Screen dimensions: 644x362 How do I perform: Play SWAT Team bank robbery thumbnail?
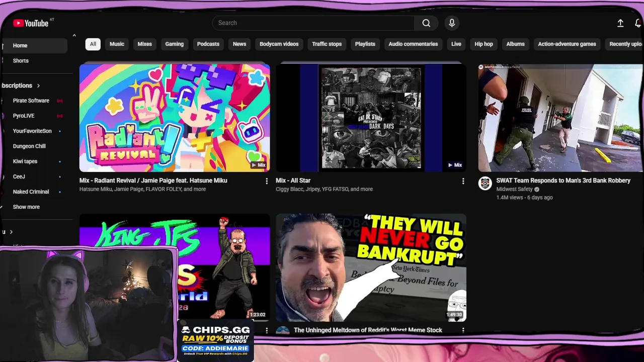click(560, 118)
